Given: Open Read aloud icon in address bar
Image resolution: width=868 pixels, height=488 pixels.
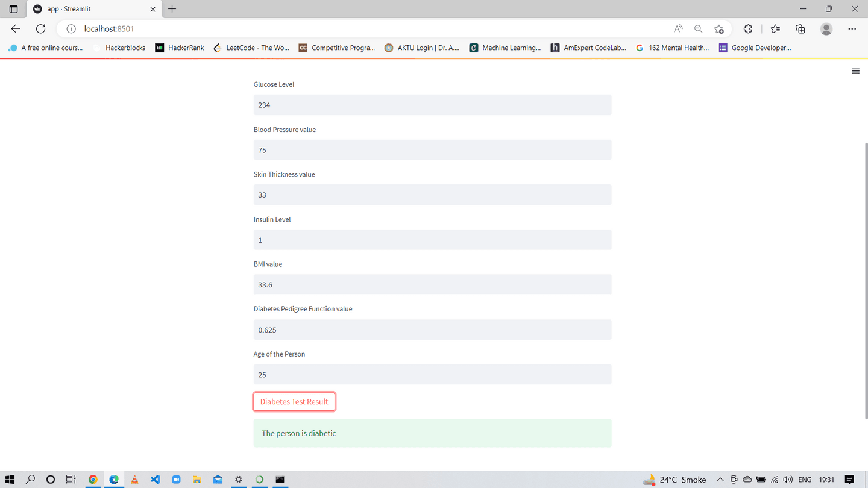Looking at the screenshot, I should point(678,29).
